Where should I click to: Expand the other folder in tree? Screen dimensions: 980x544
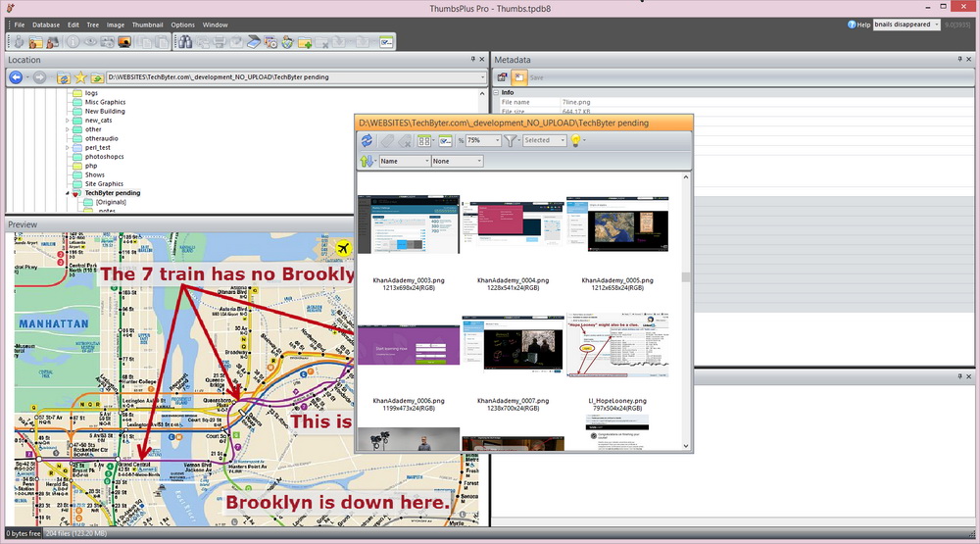coord(68,129)
